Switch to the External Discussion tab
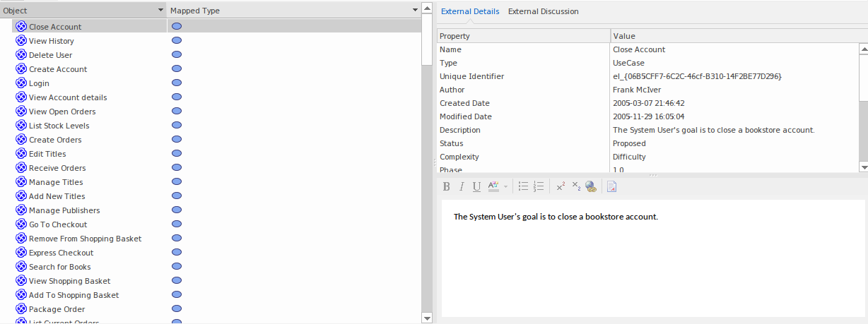 click(543, 11)
